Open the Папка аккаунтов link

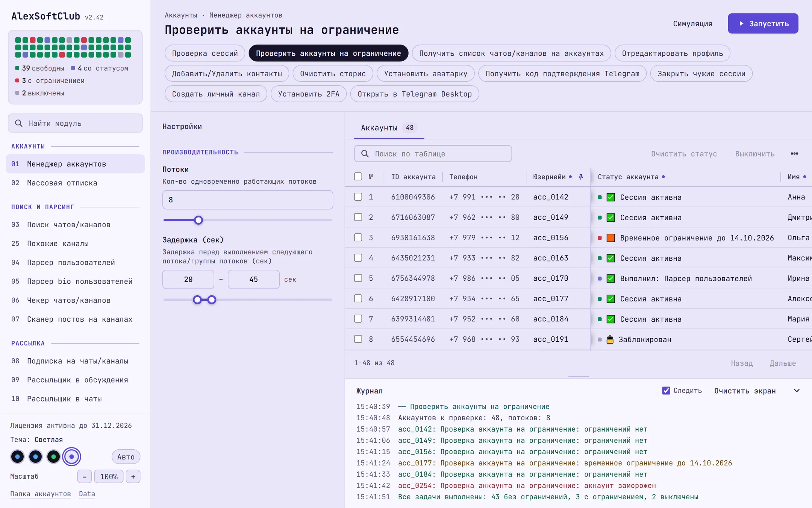41,494
